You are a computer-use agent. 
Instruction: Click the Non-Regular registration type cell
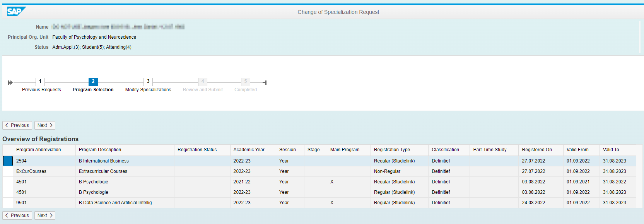(x=400, y=171)
